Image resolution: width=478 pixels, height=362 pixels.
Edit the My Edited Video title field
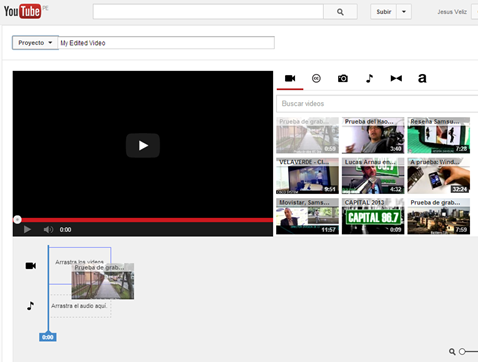[x=166, y=43]
